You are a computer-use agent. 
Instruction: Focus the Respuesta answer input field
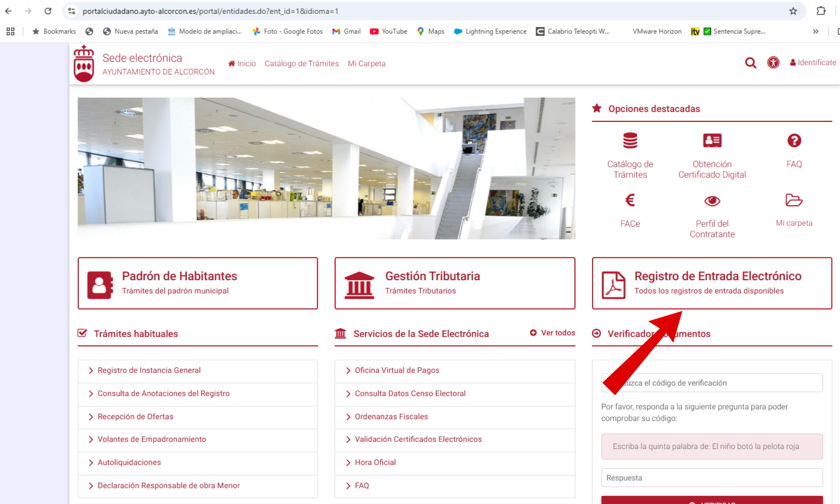coord(712,478)
